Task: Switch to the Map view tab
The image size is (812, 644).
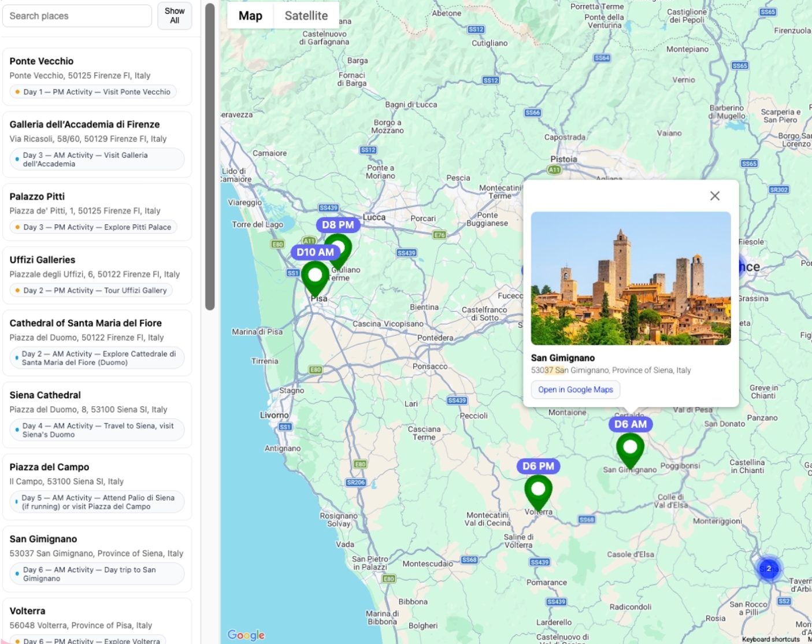Action: click(250, 16)
